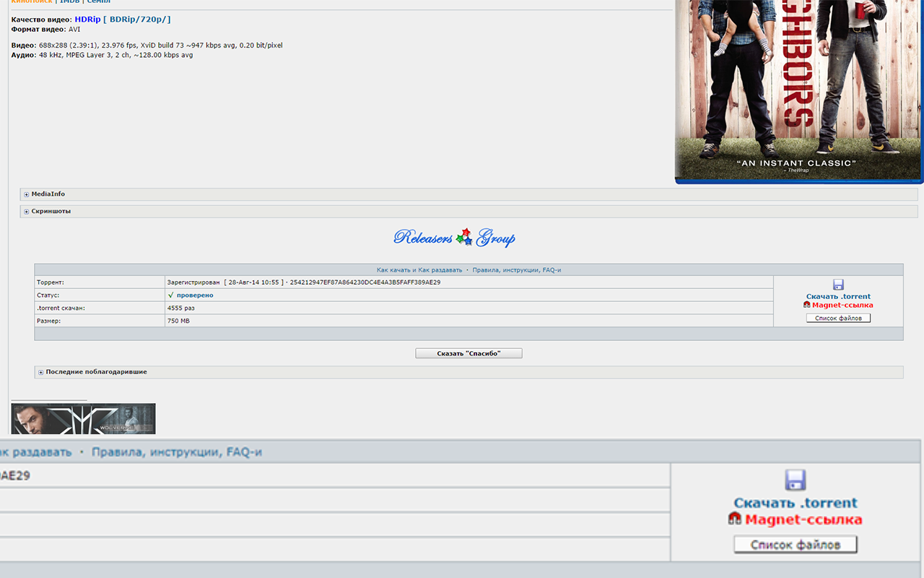Screen dimensions: 924x578
Task: Open the enlarged Magnet-ссылка link at bottom
Action: (803, 519)
